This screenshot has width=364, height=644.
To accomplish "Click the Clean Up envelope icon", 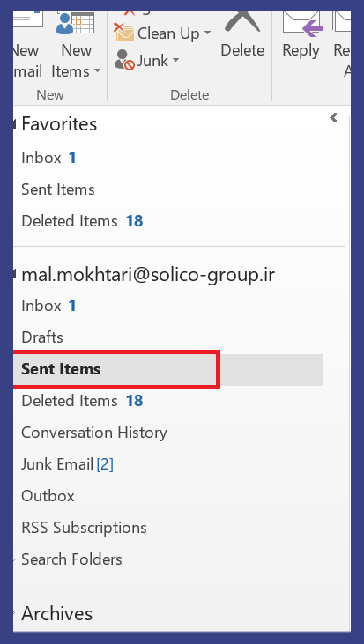I will point(123,33).
